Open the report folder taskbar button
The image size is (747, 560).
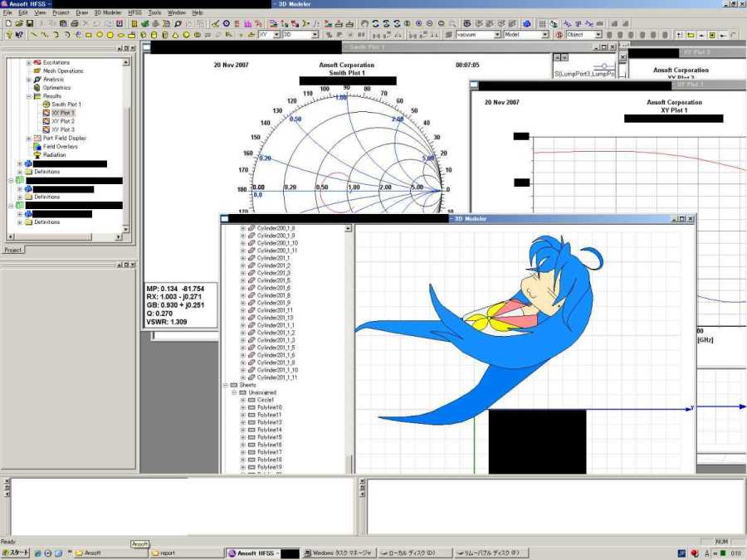pos(186,553)
